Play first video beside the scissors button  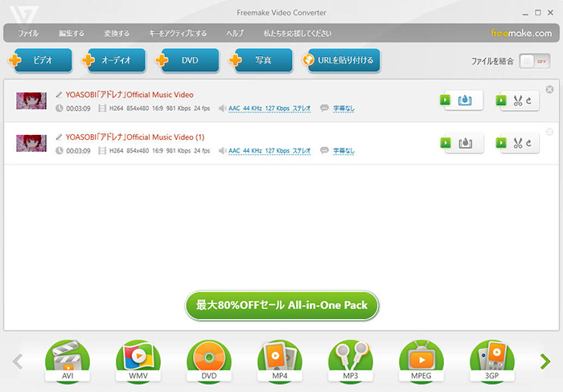(x=501, y=100)
